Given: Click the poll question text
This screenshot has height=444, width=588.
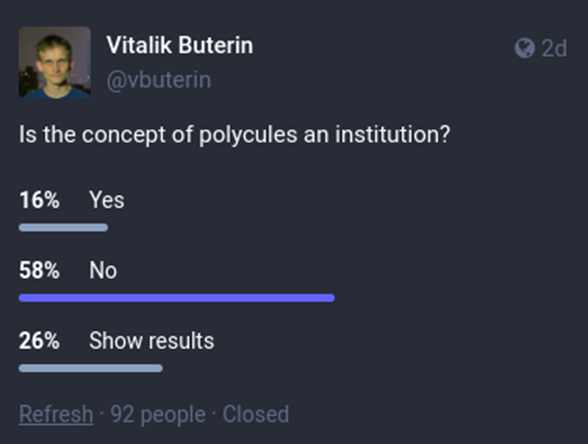Looking at the screenshot, I should [234, 135].
